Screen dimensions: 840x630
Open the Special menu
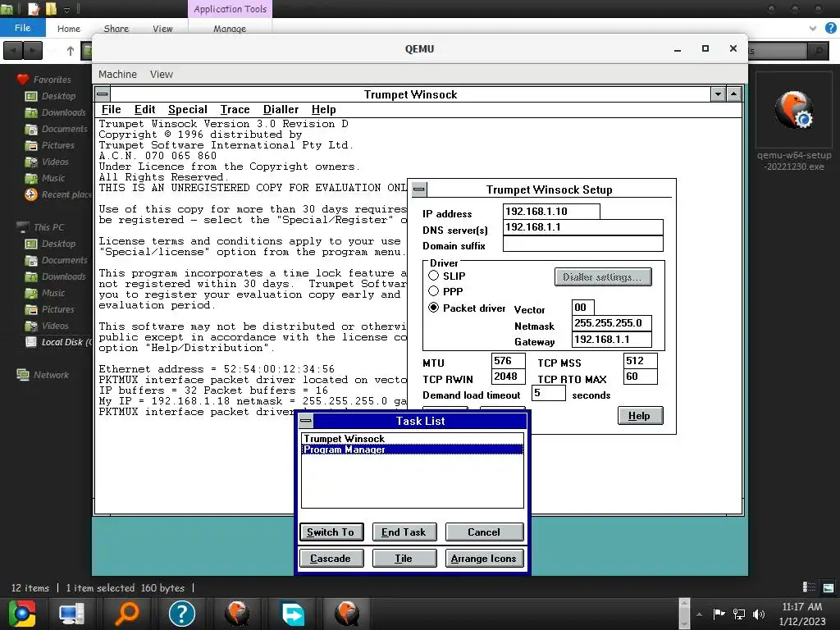click(x=188, y=109)
